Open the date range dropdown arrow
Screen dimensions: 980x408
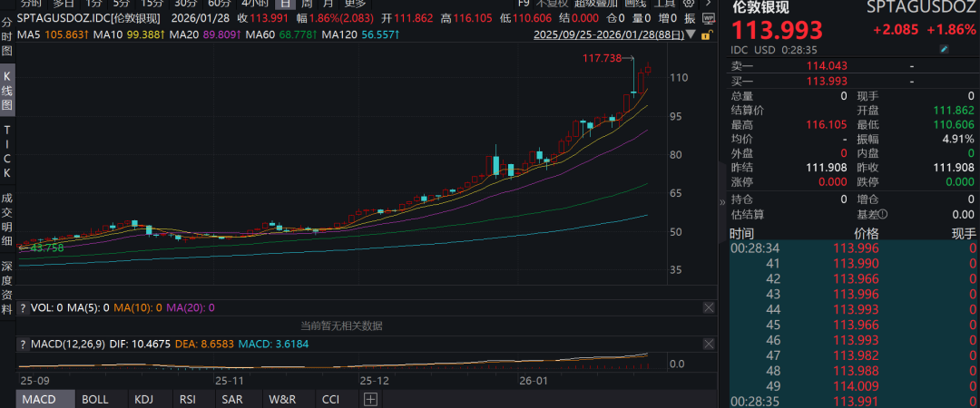(x=691, y=35)
